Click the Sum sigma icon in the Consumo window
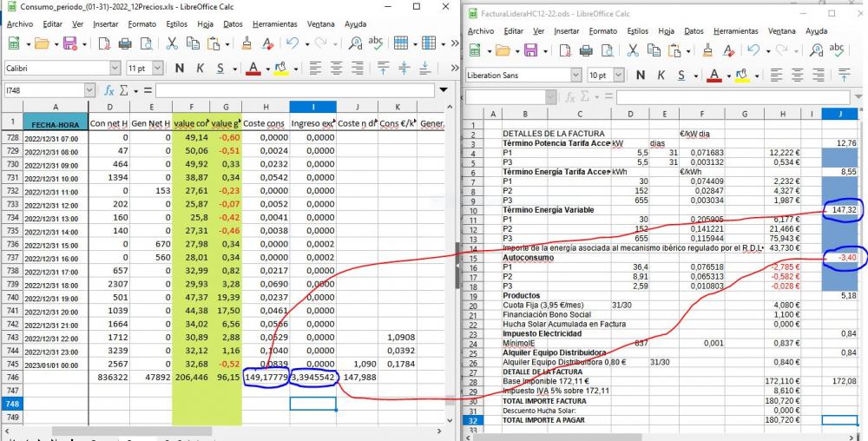Image resolution: width=868 pixels, height=441 pixels. pos(123,89)
